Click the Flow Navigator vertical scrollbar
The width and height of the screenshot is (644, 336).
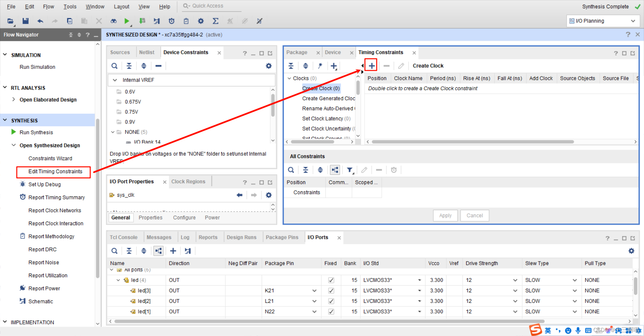(x=98, y=198)
